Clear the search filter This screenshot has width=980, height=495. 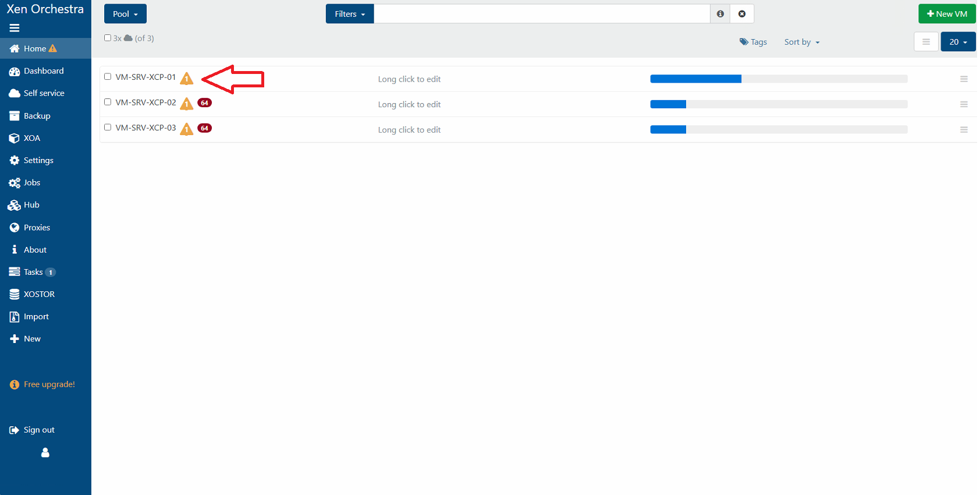tap(742, 14)
